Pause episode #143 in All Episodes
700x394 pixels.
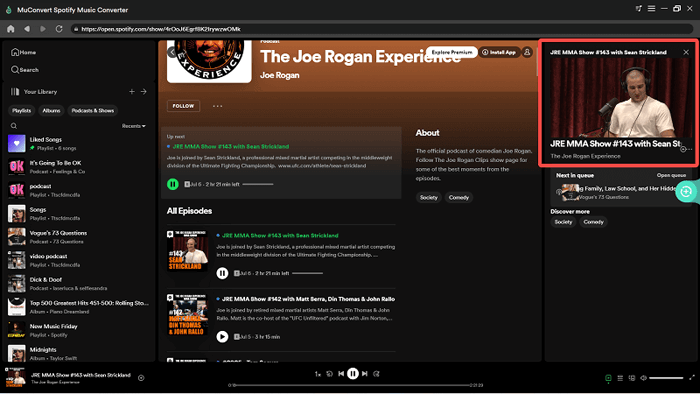click(x=222, y=273)
